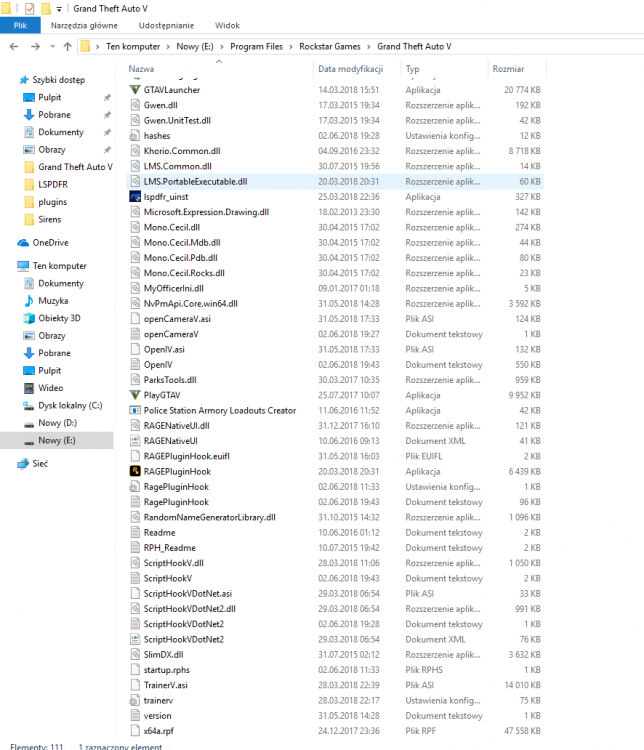Expand chevron after Ten komputer in address bar
The image size is (644, 750).
pyautogui.click(x=168, y=47)
